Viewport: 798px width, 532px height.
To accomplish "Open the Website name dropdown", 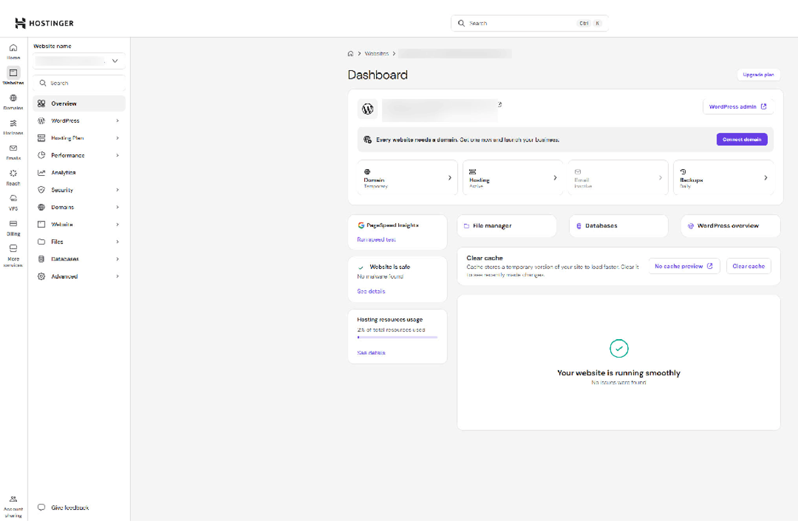I will 79,61.
